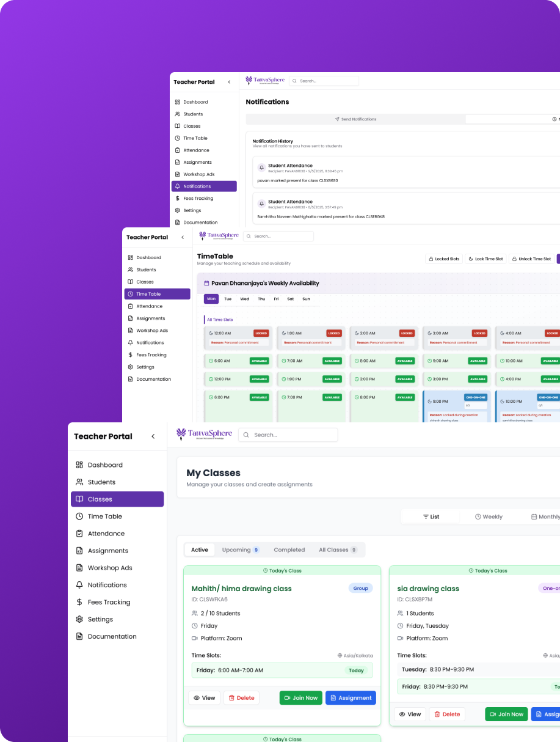Click Lock Time Slot in the TimeTable window
This screenshot has width=560, height=742.
click(486, 259)
